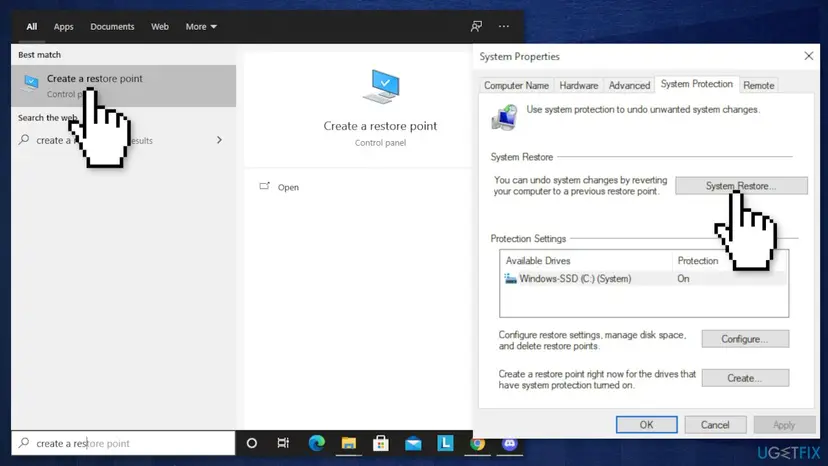Expand web search results chevron arrow
The image size is (828, 466).
(219, 140)
